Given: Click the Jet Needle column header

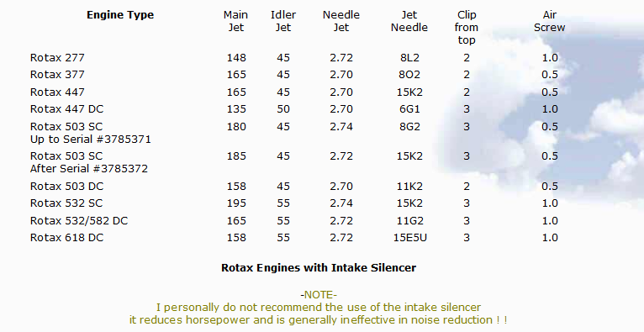Looking at the screenshot, I should [x=409, y=21].
